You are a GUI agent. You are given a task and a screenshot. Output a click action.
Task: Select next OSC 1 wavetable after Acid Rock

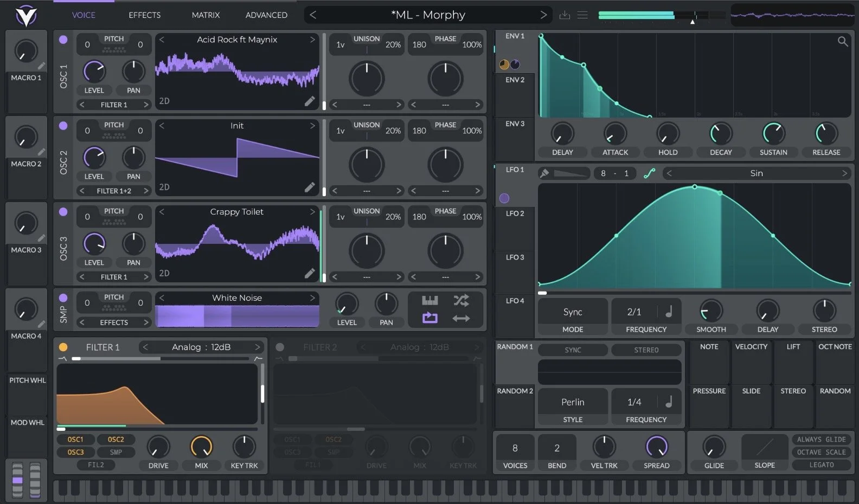(312, 40)
